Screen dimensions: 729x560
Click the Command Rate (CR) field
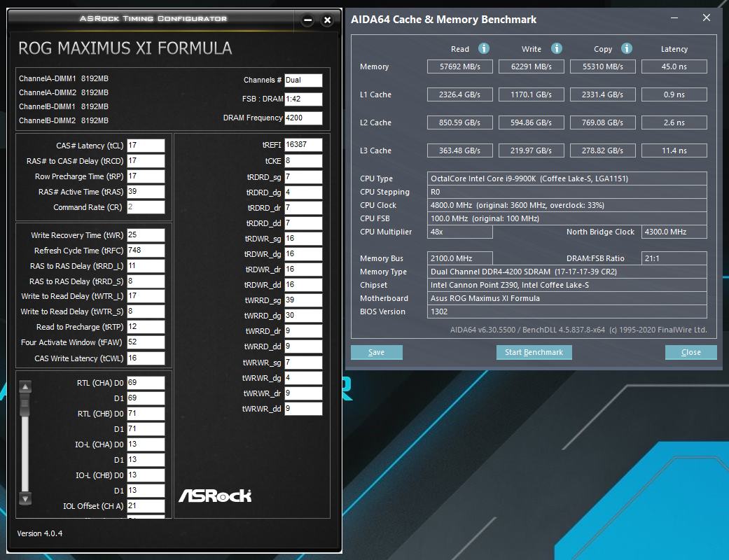[146, 207]
